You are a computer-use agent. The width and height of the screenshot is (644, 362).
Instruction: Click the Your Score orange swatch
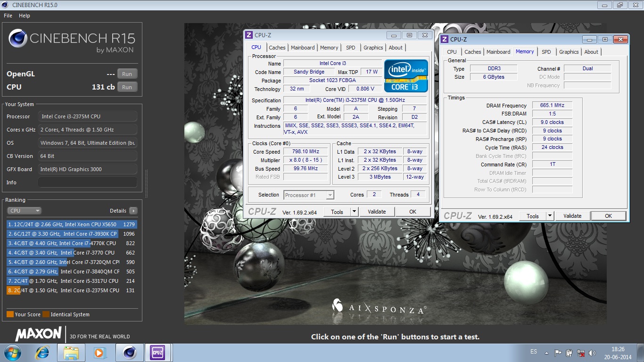click(10, 314)
